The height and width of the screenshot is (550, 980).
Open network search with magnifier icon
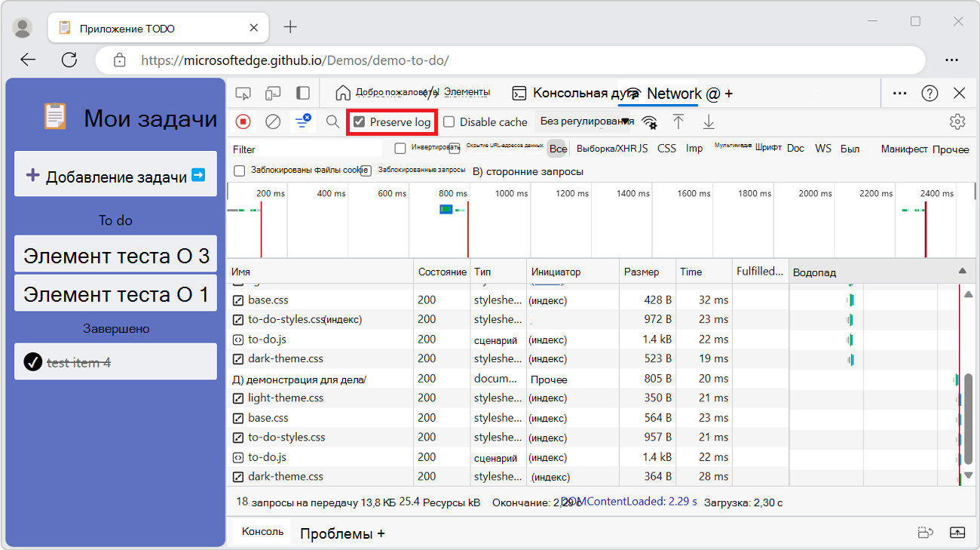(x=332, y=121)
